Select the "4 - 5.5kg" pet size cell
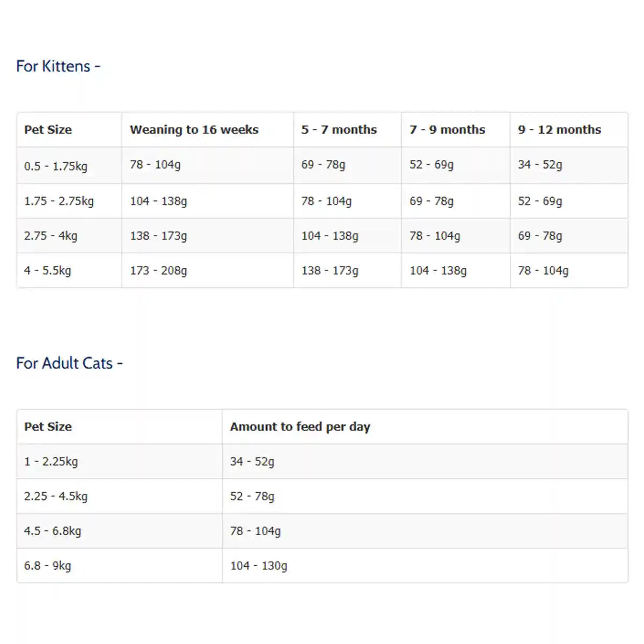644x644 pixels. (x=47, y=271)
